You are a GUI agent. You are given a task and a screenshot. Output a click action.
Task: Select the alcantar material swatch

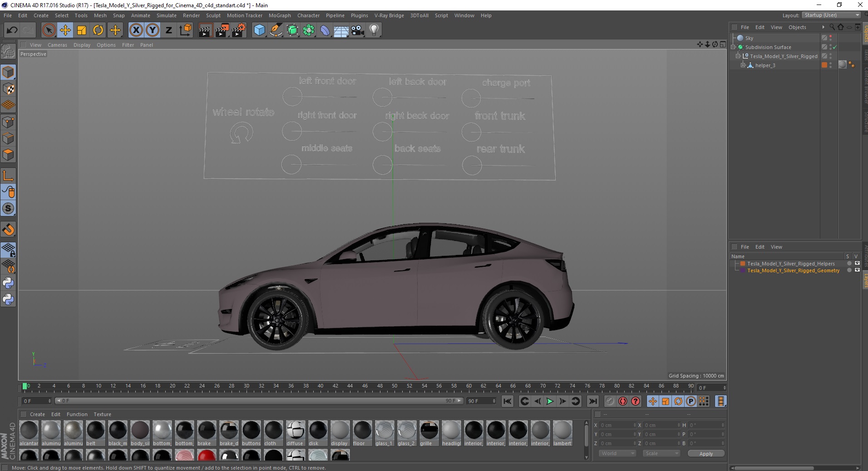tap(29, 433)
